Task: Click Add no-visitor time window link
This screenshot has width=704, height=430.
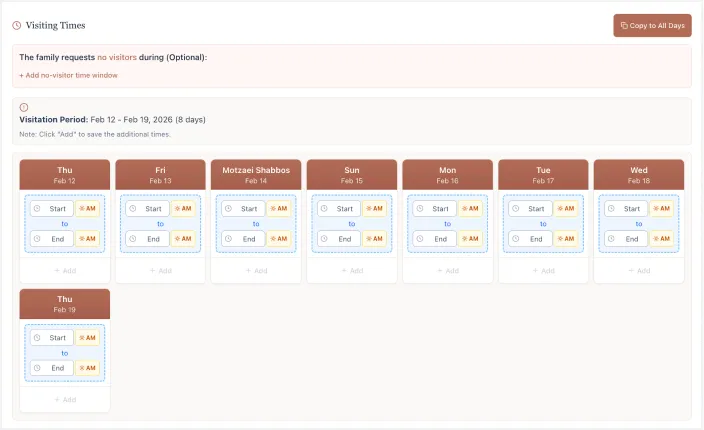Action: [x=68, y=75]
